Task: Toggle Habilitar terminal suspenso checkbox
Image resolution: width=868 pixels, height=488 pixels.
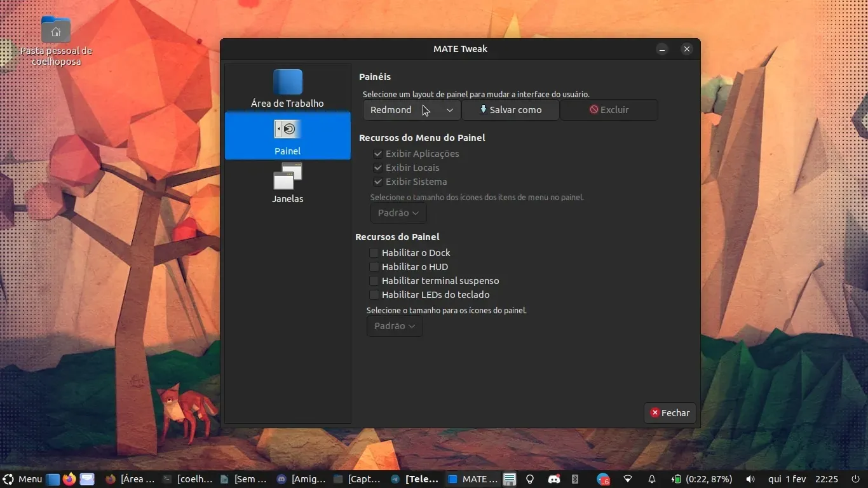Action: point(374,281)
